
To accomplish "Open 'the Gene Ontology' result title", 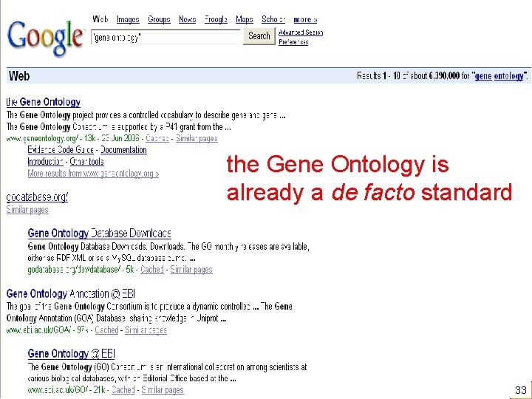I will click(43, 102).
